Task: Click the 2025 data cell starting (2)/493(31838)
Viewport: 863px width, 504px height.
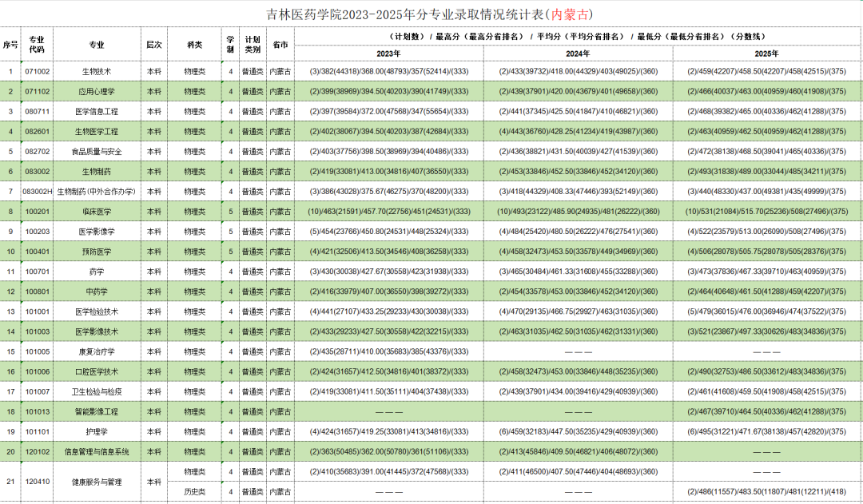Action: click(x=767, y=172)
